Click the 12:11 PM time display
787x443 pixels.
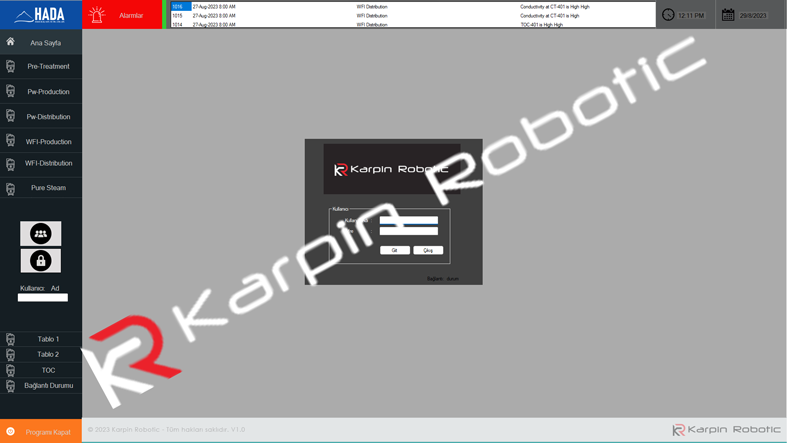point(691,16)
